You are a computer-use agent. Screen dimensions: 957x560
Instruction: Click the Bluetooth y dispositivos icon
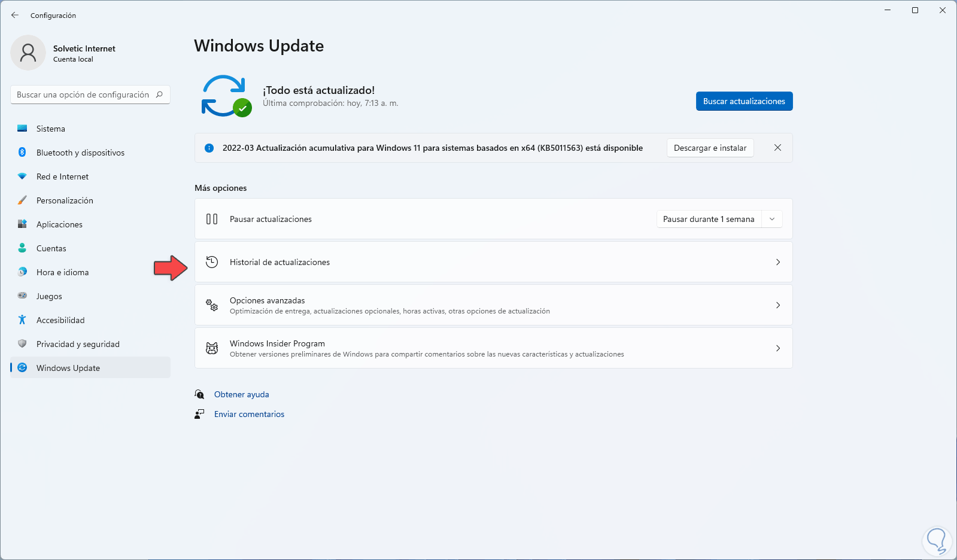[22, 153]
